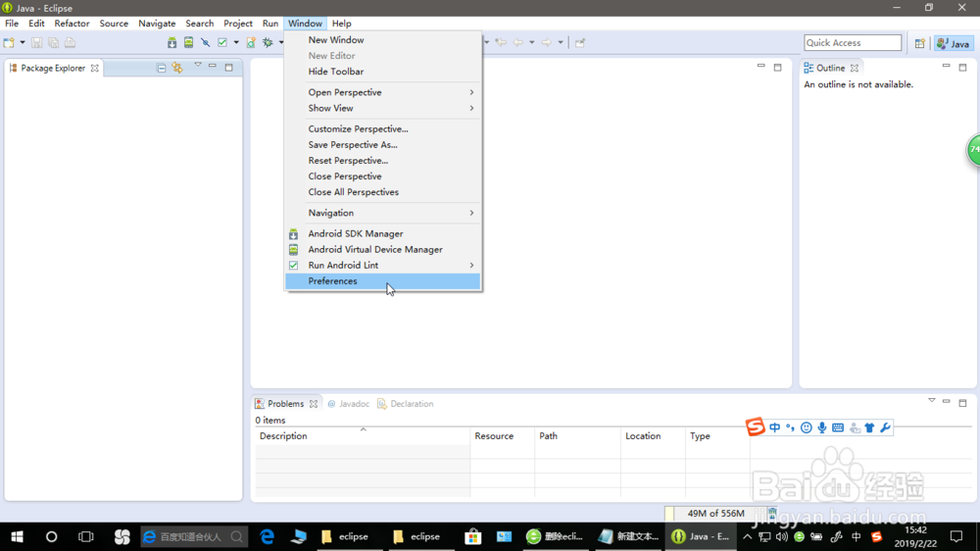Sort by the Resource column header
Viewport: 980px width, 551px height.
pos(503,436)
